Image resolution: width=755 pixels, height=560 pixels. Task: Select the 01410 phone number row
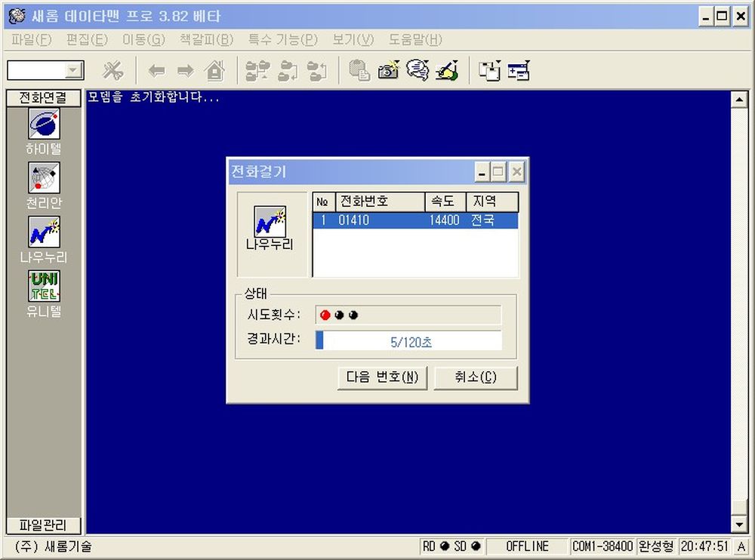(x=415, y=220)
